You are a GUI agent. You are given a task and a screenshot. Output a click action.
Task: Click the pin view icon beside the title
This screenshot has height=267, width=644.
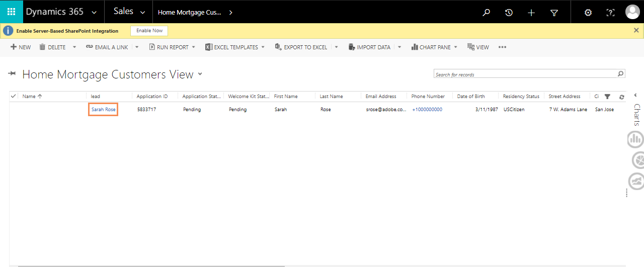point(12,74)
